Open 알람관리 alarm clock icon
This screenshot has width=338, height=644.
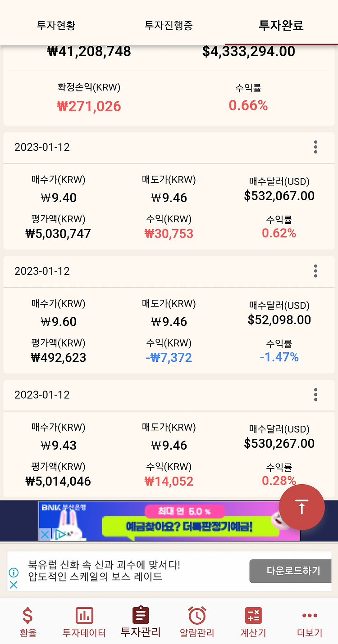pos(197,616)
